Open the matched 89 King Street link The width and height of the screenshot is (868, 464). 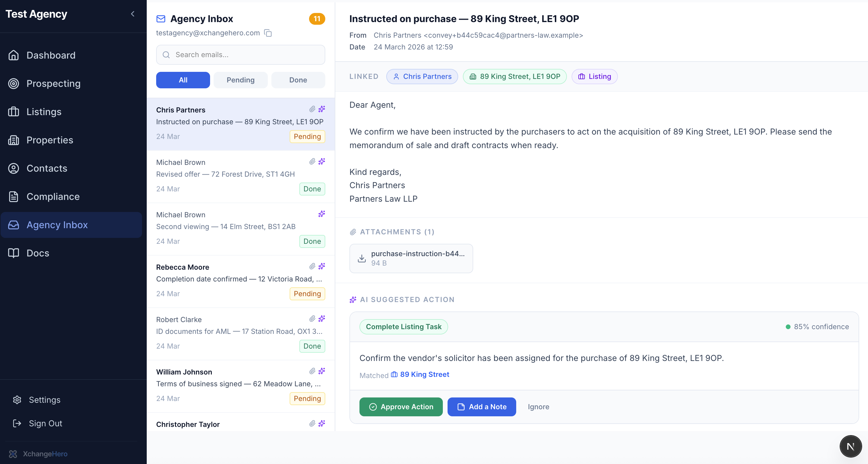[x=424, y=374]
